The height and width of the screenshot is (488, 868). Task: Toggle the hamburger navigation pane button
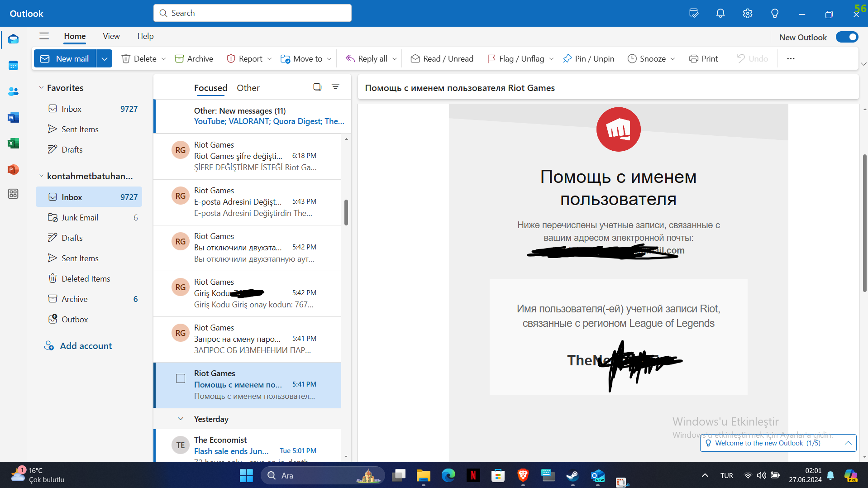(x=44, y=36)
